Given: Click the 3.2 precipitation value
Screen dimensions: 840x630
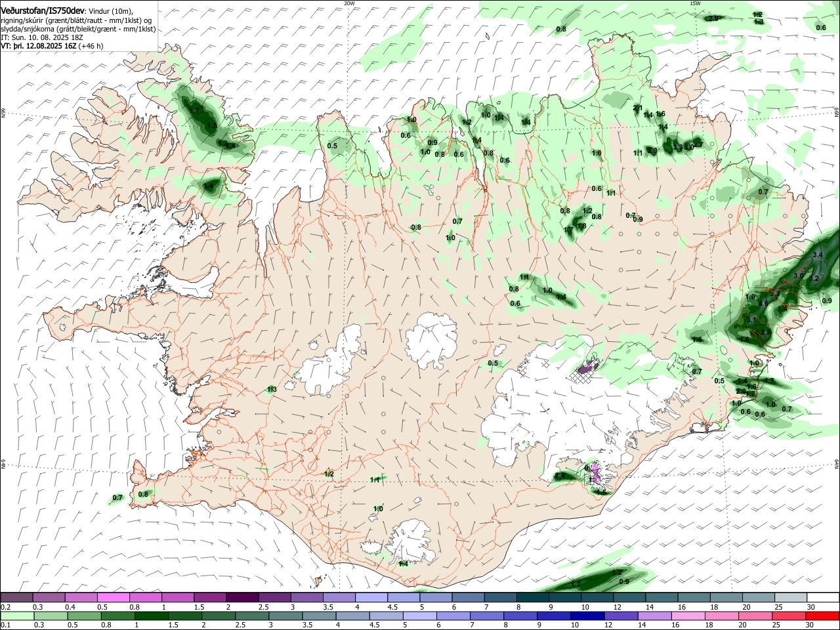Looking at the screenshot, I should point(814,278).
